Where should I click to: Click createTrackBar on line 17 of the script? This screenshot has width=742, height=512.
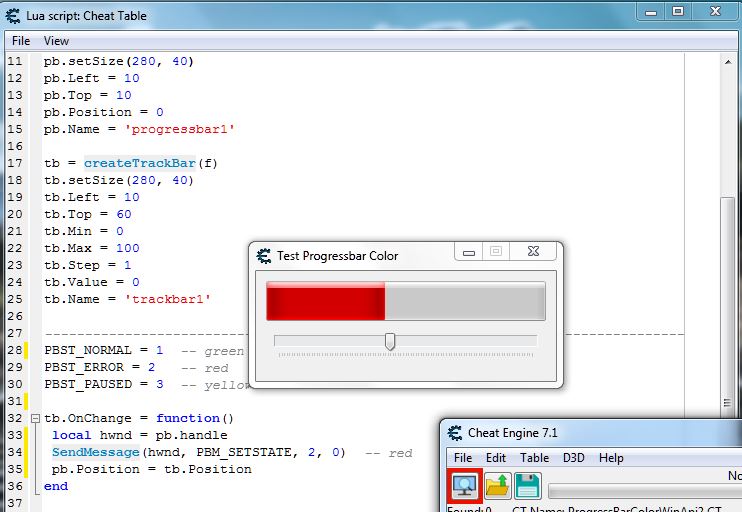(139, 163)
